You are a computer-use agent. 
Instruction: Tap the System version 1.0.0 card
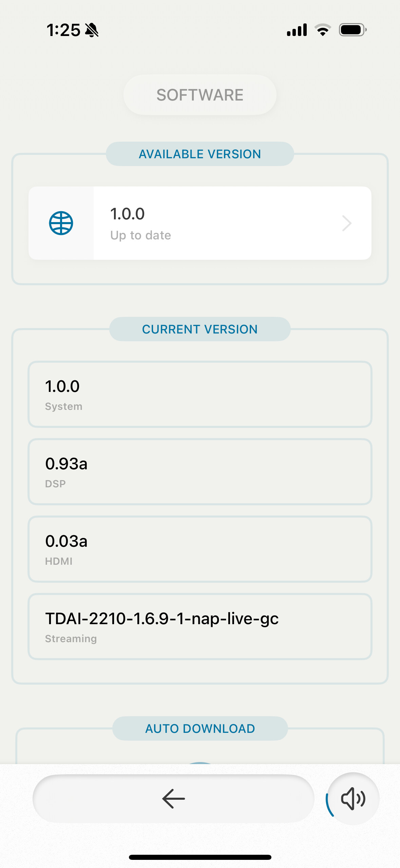coord(200,394)
